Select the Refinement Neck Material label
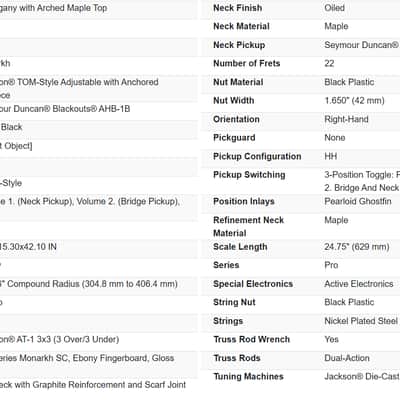Image resolution: width=400 pixels, height=400 pixels. tap(249, 227)
